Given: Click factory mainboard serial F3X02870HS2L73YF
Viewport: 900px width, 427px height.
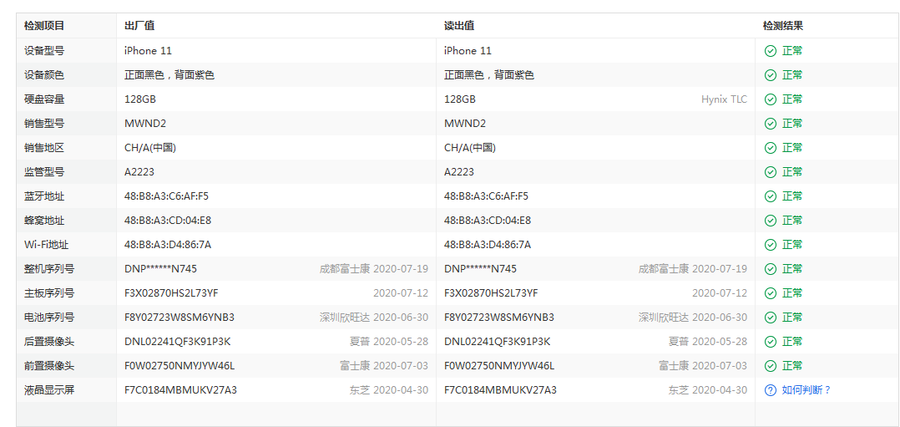Looking at the screenshot, I should pos(171,293).
